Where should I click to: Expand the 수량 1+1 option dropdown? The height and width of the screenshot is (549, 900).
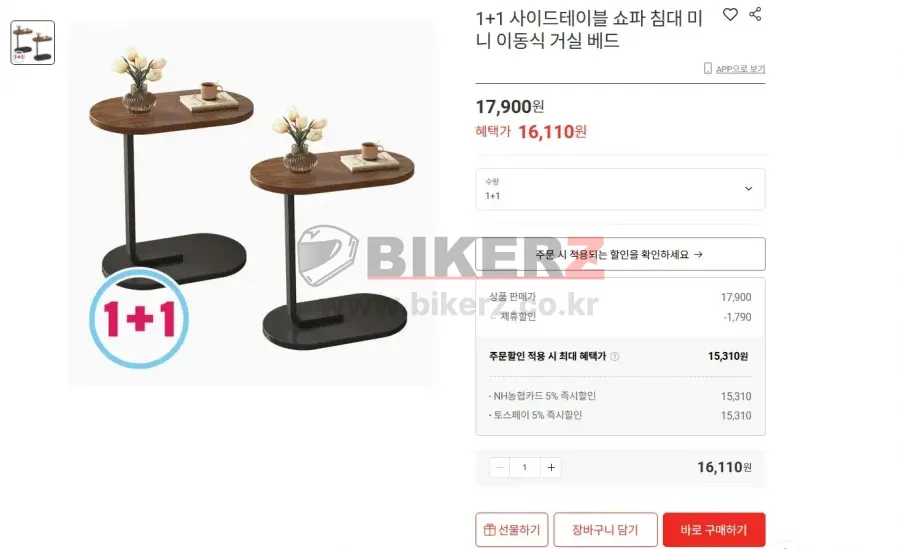[620, 189]
